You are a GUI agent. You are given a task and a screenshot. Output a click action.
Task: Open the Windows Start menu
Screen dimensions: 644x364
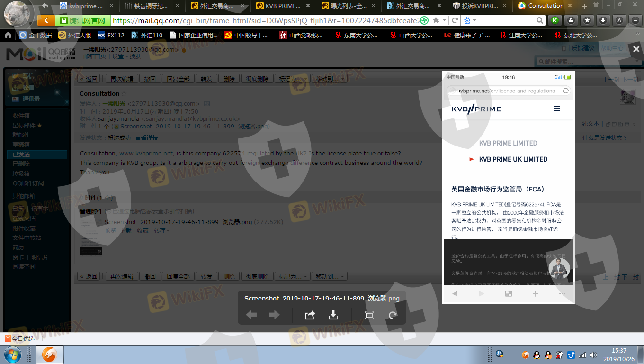pyautogui.click(x=12, y=355)
